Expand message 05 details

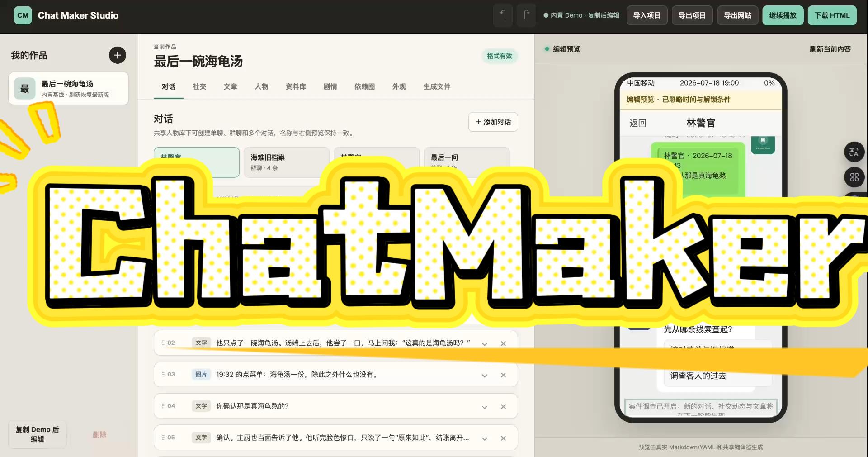point(485,439)
